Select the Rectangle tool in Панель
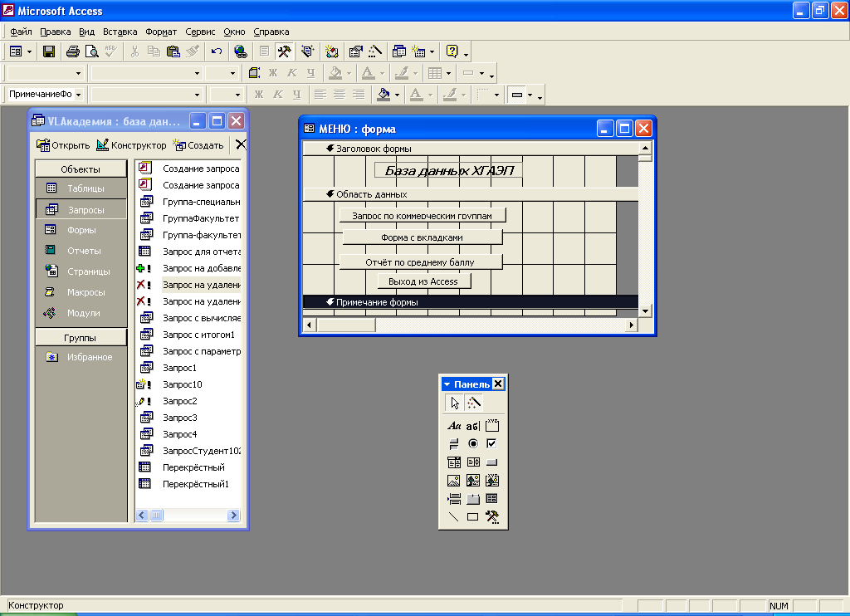The height and width of the screenshot is (616, 850). pyautogui.click(x=472, y=516)
